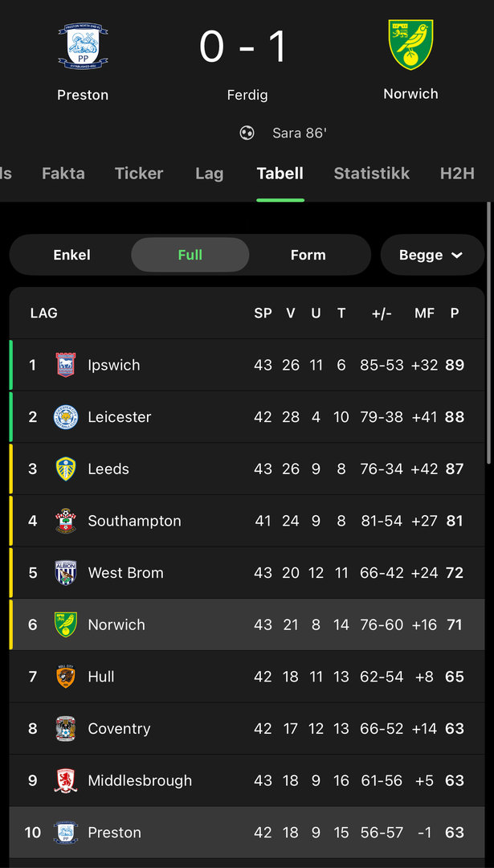The width and height of the screenshot is (494, 868).
Task: Switch to the Ticker tab
Action: tap(139, 174)
